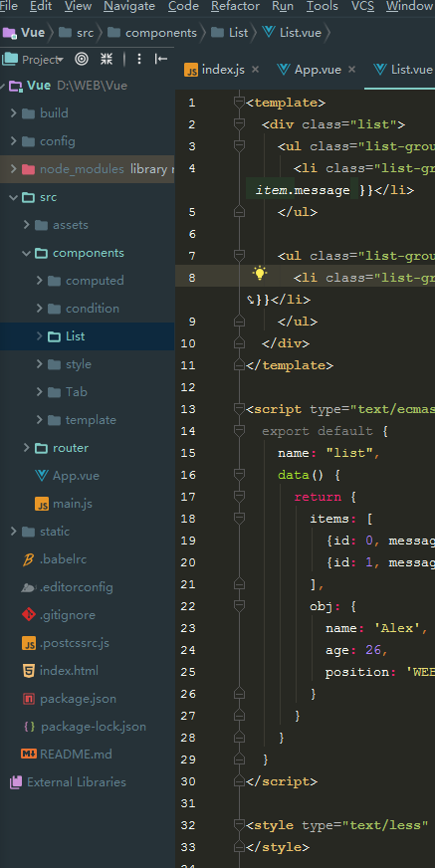Click the collapse all icon in Project panel
The width and height of the screenshot is (435, 868).
[x=107, y=60]
